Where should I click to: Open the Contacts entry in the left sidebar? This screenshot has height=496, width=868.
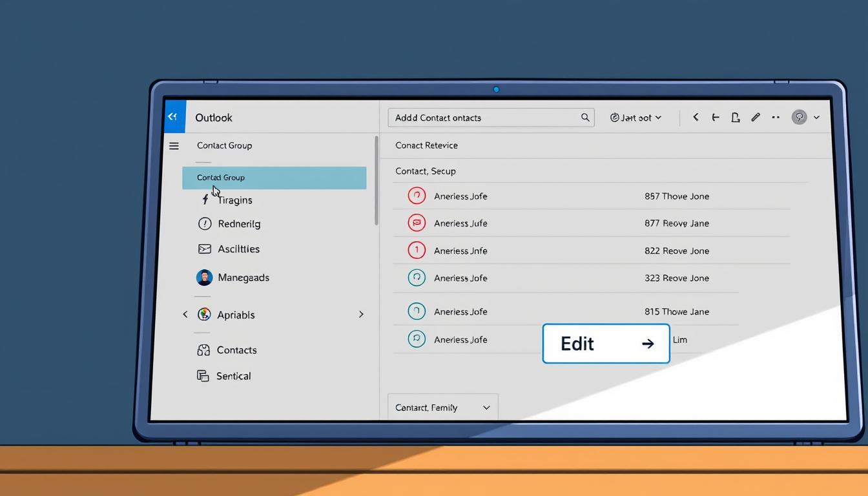pyautogui.click(x=235, y=349)
